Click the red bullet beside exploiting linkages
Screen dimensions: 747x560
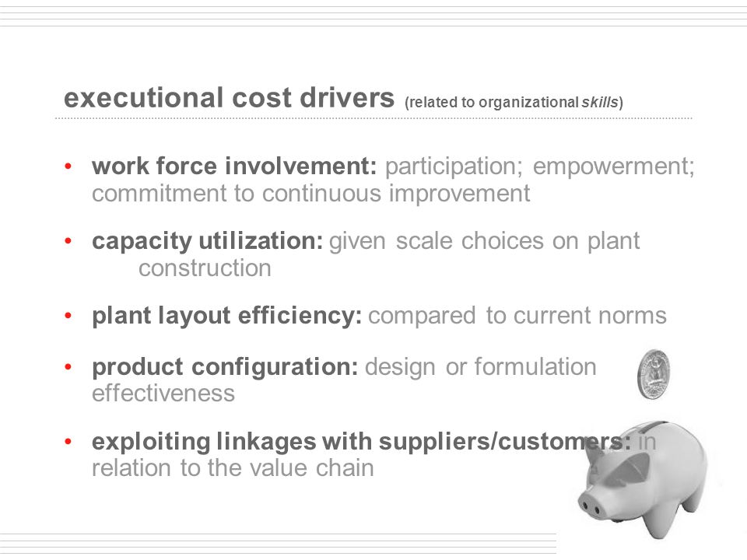[x=68, y=442]
